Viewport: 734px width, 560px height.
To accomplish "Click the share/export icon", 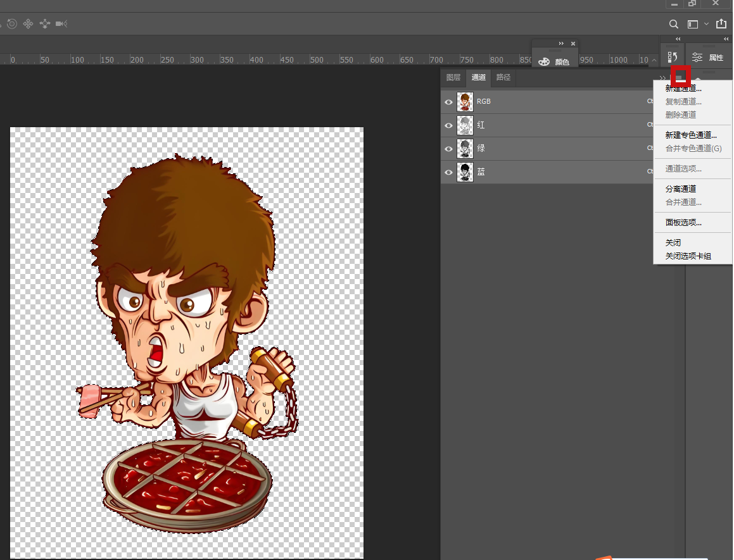I will (721, 24).
